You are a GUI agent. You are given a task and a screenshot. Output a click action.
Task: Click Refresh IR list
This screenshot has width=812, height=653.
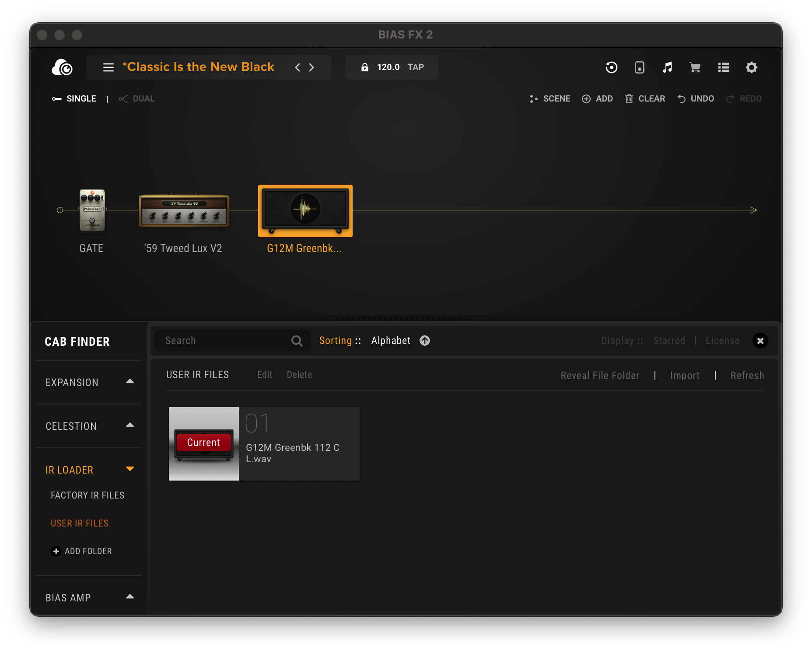(x=747, y=376)
